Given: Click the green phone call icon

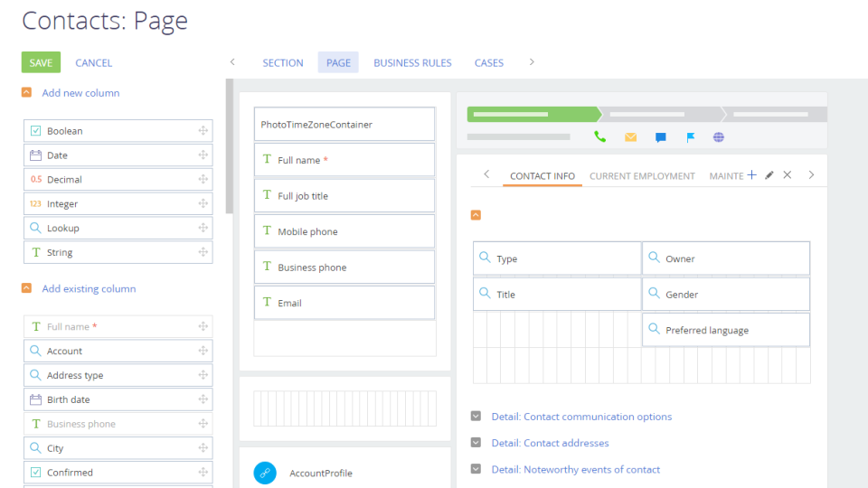Looking at the screenshot, I should (x=599, y=136).
